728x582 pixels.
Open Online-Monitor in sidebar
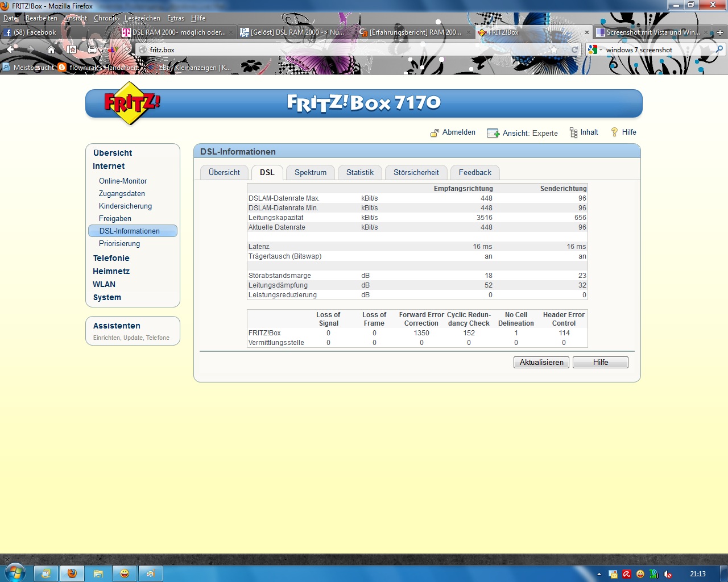click(x=123, y=181)
